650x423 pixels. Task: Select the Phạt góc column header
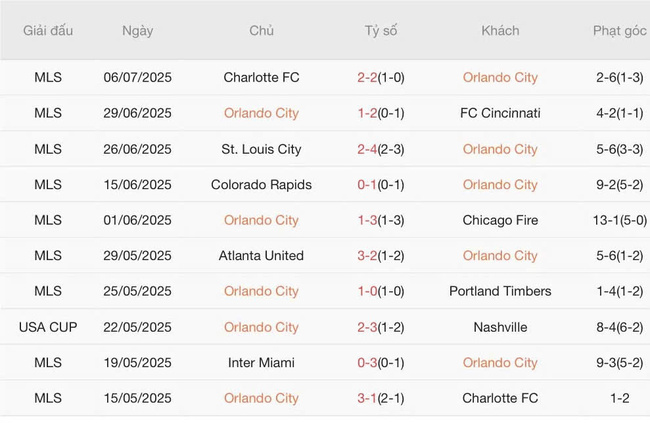(619, 31)
